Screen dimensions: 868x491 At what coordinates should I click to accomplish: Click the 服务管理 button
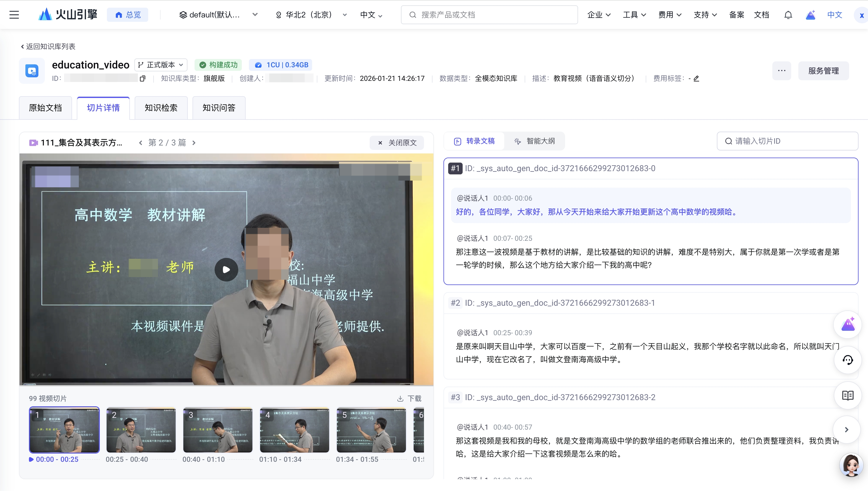(823, 71)
